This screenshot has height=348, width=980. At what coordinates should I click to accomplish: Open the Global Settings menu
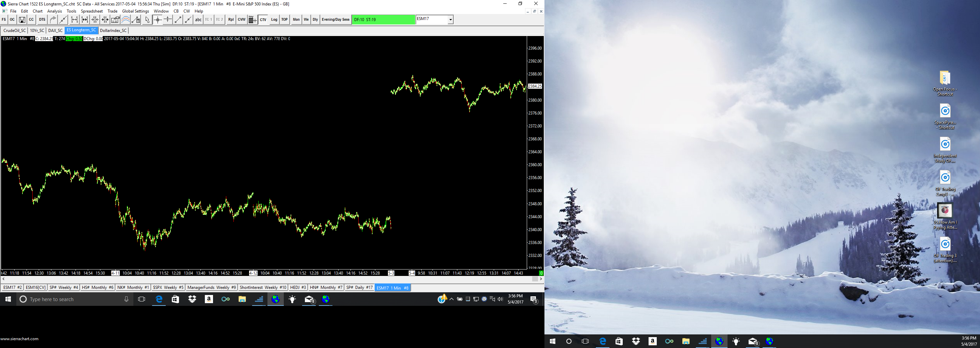pos(135,11)
